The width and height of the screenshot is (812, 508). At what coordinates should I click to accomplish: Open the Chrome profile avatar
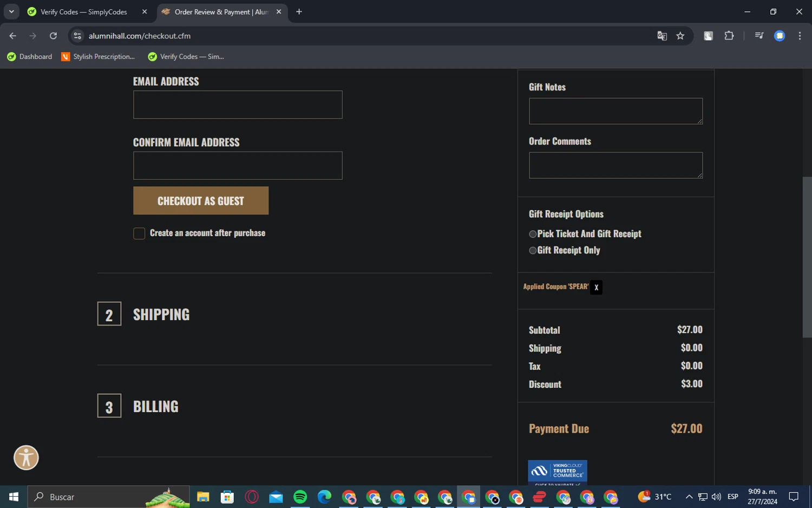(x=780, y=36)
